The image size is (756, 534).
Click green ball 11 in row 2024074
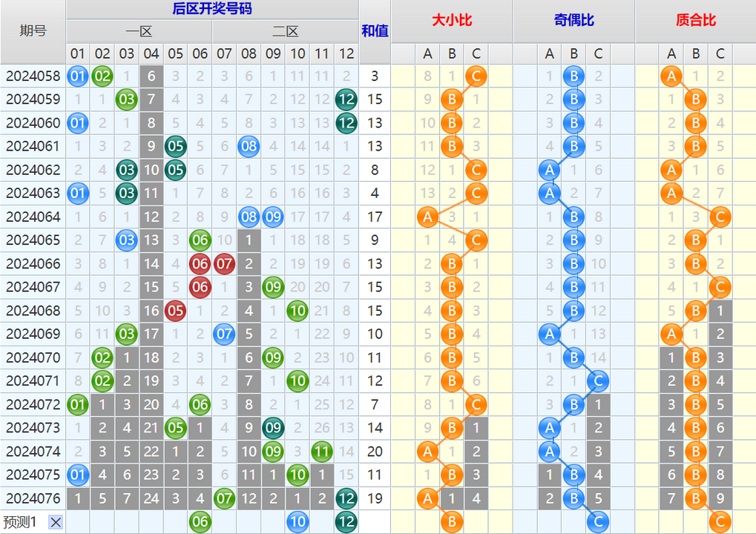point(322,452)
